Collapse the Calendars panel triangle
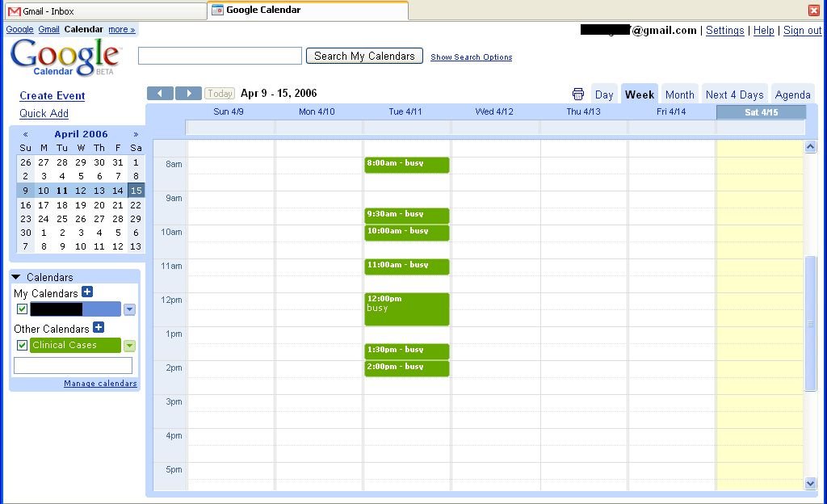827x504 pixels. tap(16, 277)
